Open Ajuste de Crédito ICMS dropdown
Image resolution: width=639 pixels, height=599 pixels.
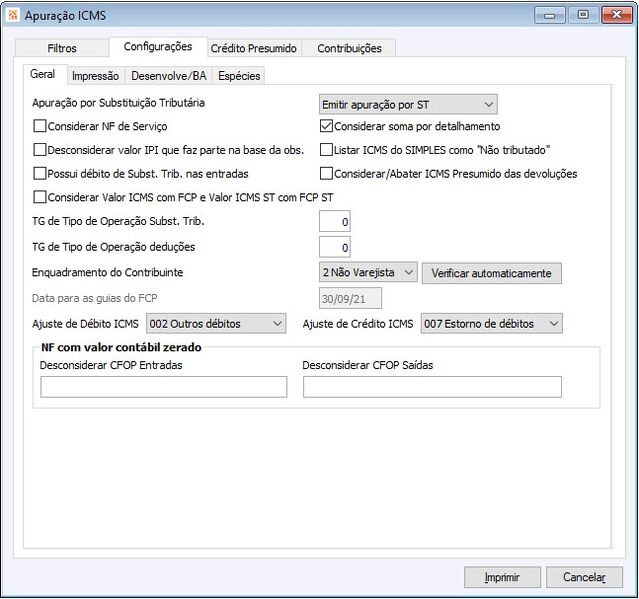point(491,324)
